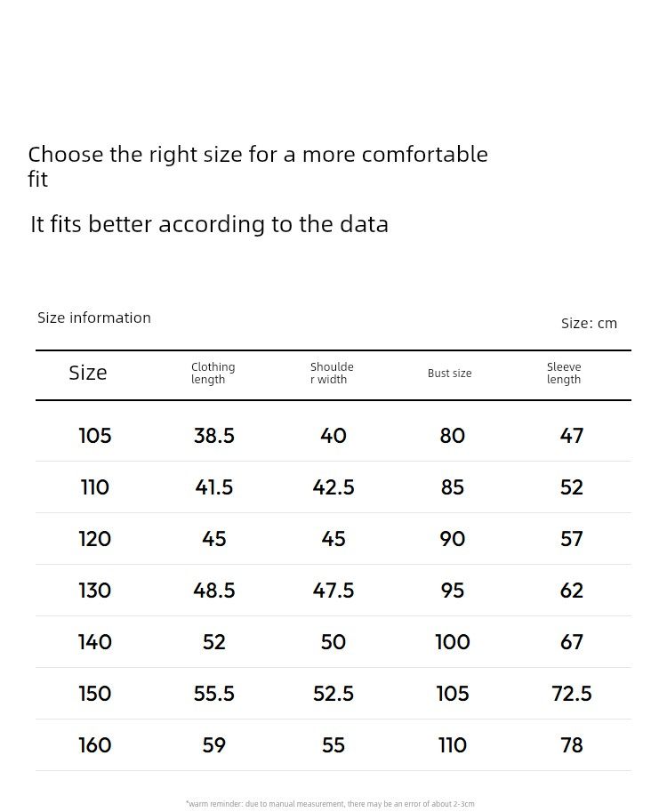Click shoulder width value 42.5
667x812 pixels.
click(x=333, y=487)
